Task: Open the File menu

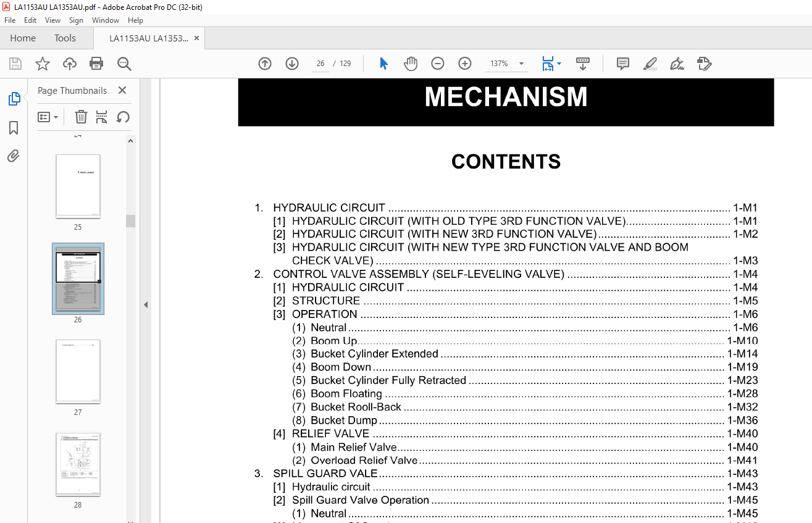Action: click(10, 20)
